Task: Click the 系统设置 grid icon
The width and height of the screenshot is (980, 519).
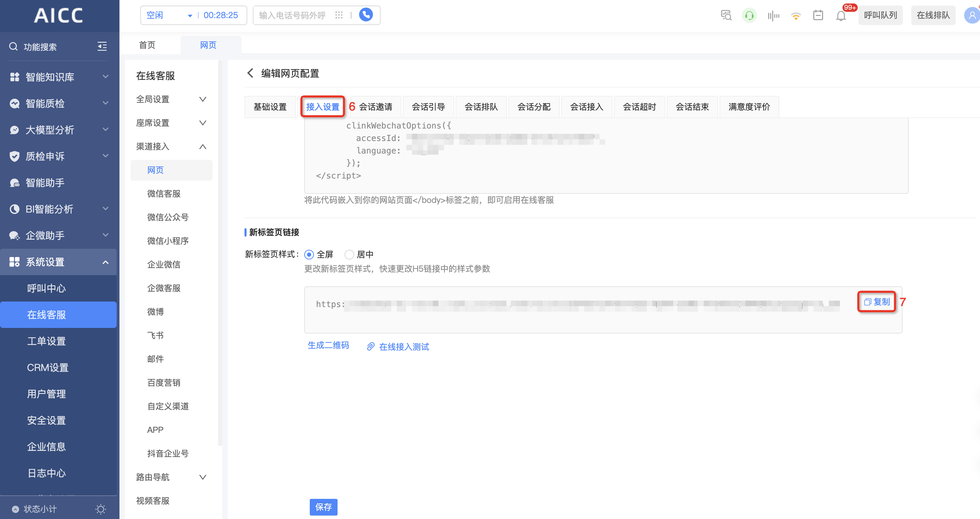Action: [15, 262]
